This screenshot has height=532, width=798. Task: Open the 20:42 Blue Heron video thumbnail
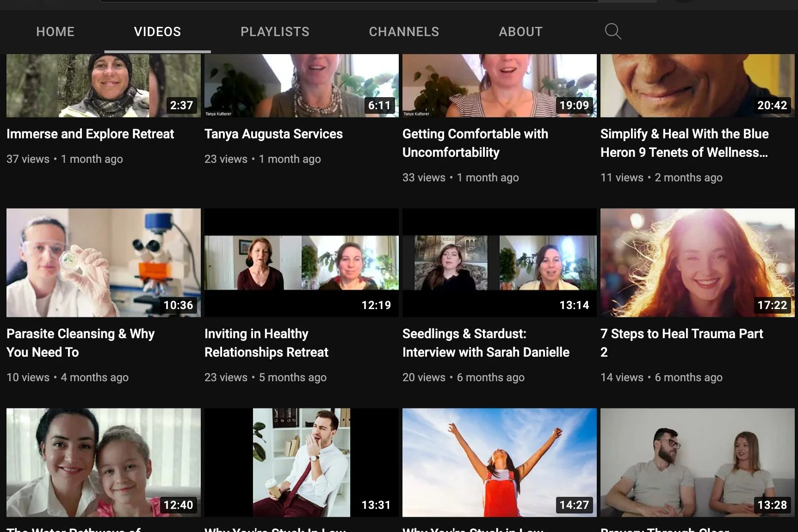click(x=698, y=86)
